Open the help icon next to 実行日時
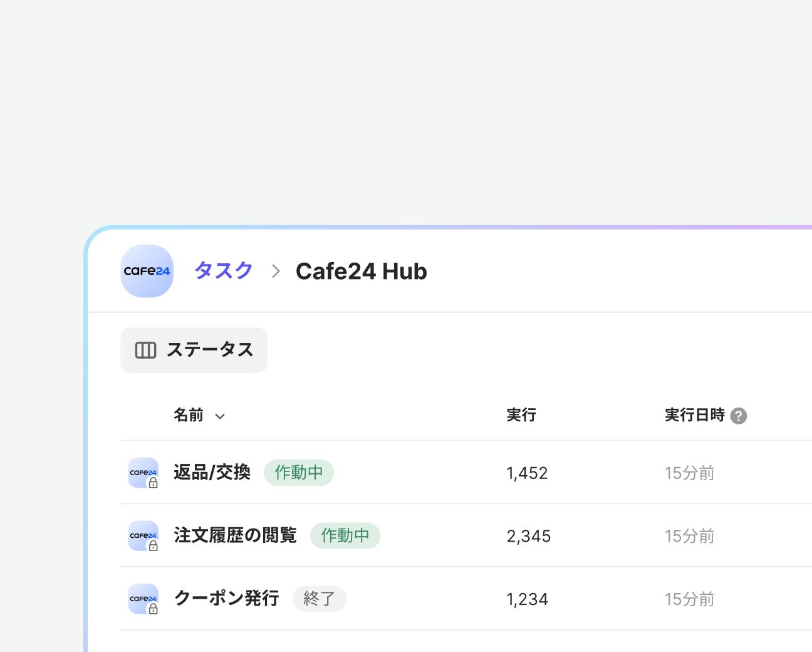Image resolution: width=812 pixels, height=652 pixels. point(739,415)
